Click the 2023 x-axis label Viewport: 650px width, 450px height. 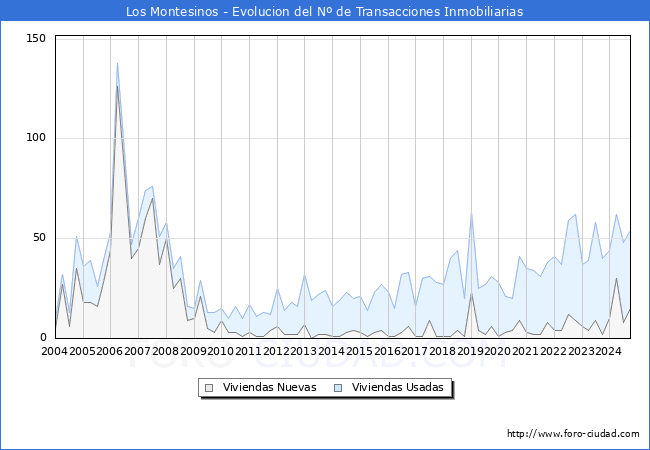(581, 351)
